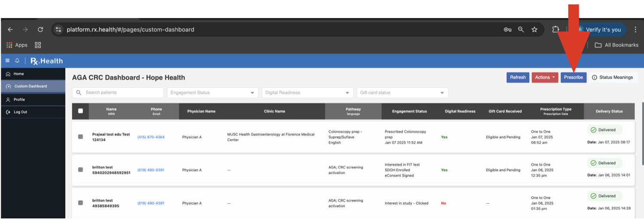This screenshot has width=644, height=221.
Task: Click Prescribed Colonoscopy prep engagement status
Action: coord(406,134)
